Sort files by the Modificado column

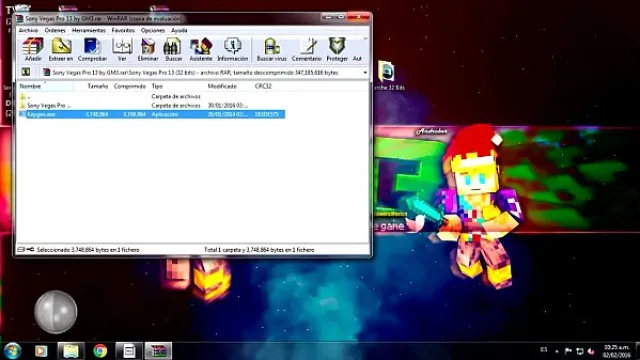click(222, 86)
